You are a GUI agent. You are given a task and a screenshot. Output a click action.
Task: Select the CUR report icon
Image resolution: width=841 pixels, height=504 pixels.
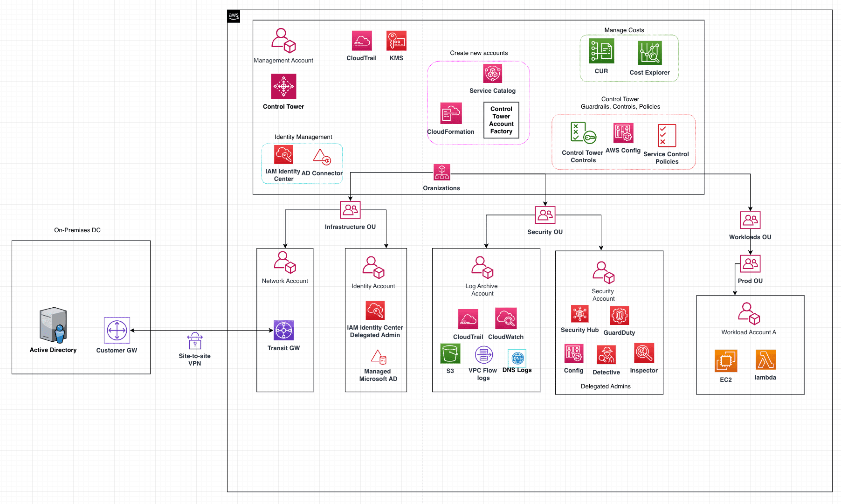click(601, 51)
